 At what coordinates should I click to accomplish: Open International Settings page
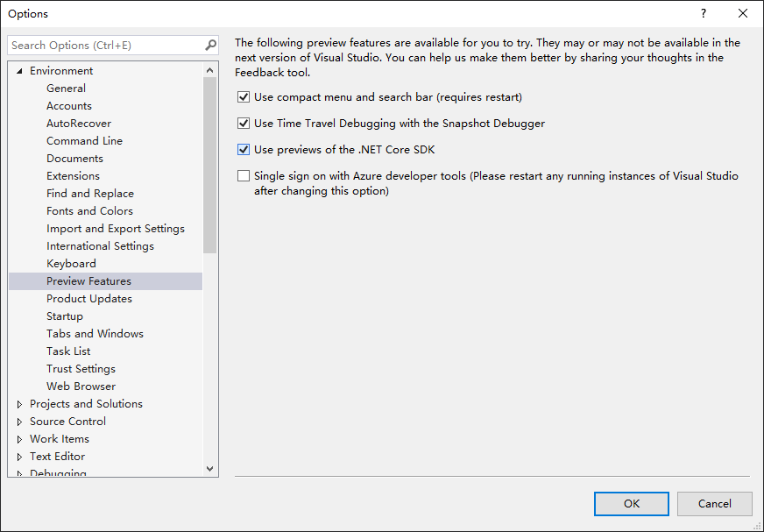tap(101, 246)
